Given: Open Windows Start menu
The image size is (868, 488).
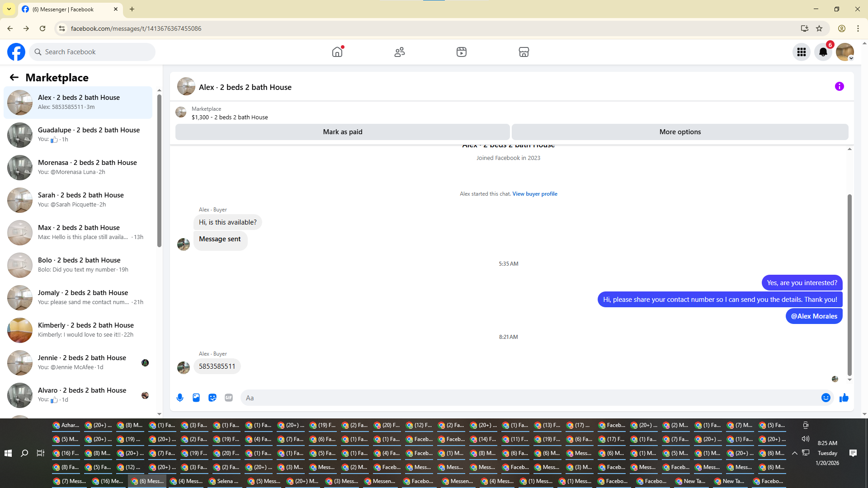Looking at the screenshot, I should point(8,453).
